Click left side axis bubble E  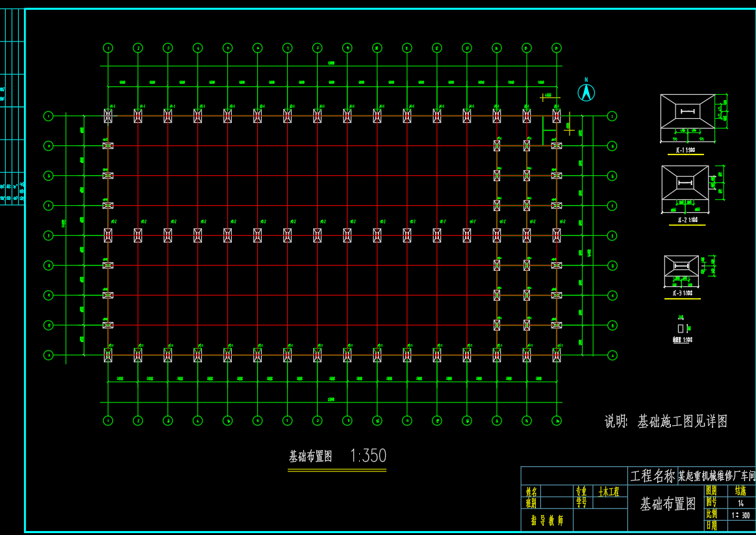point(48,235)
